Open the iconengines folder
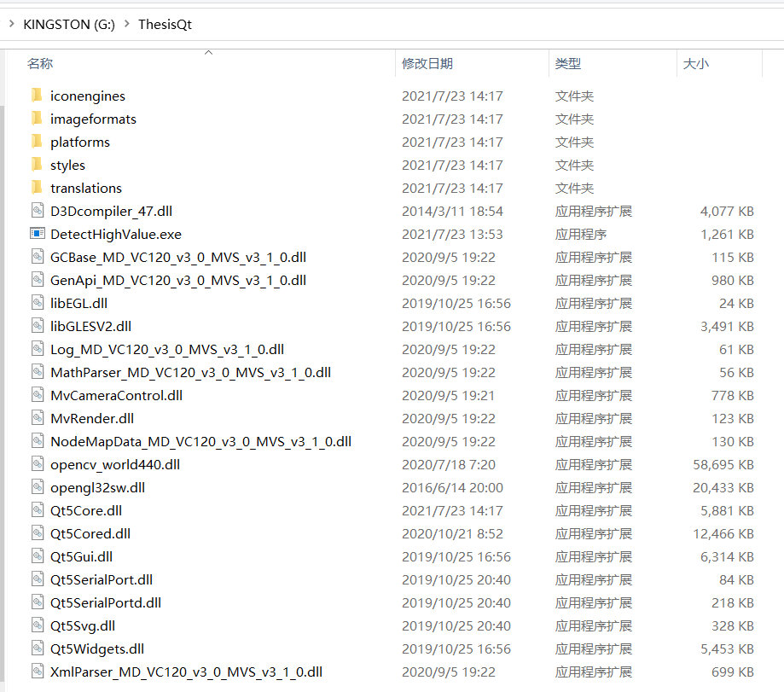This screenshot has height=692, width=784. pyautogui.click(x=38, y=96)
